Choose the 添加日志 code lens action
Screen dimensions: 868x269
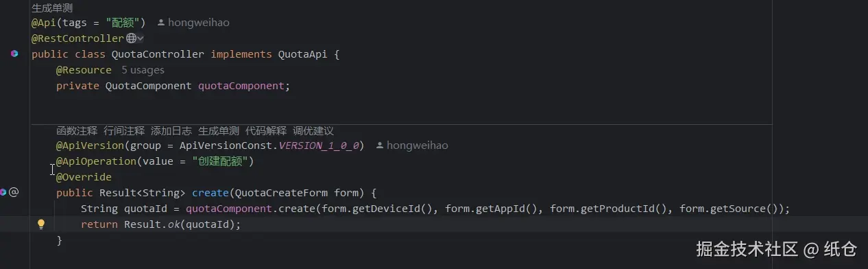click(171, 130)
